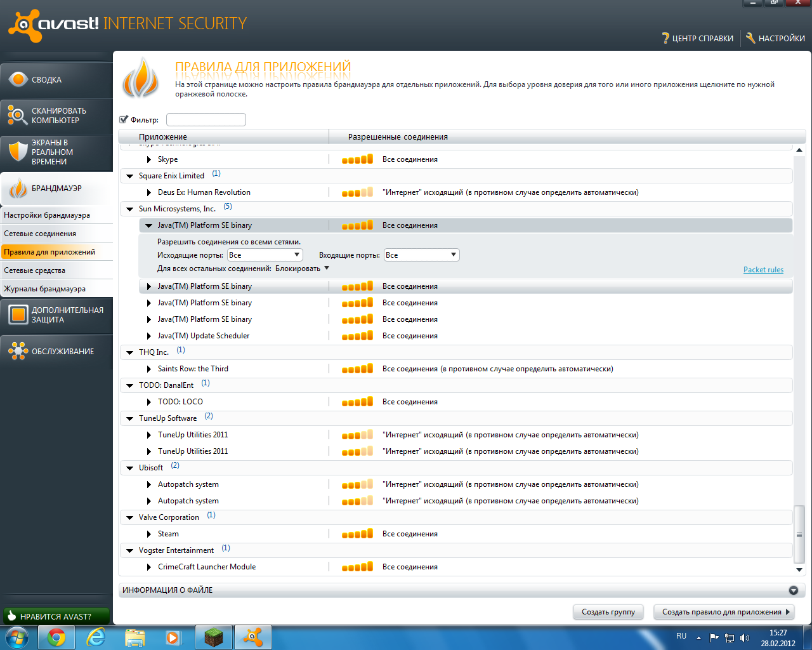Image resolution: width=812 pixels, height=650 pixels.
Task: Click Создать правило для приложения button
Action: (x=724, y=612)
